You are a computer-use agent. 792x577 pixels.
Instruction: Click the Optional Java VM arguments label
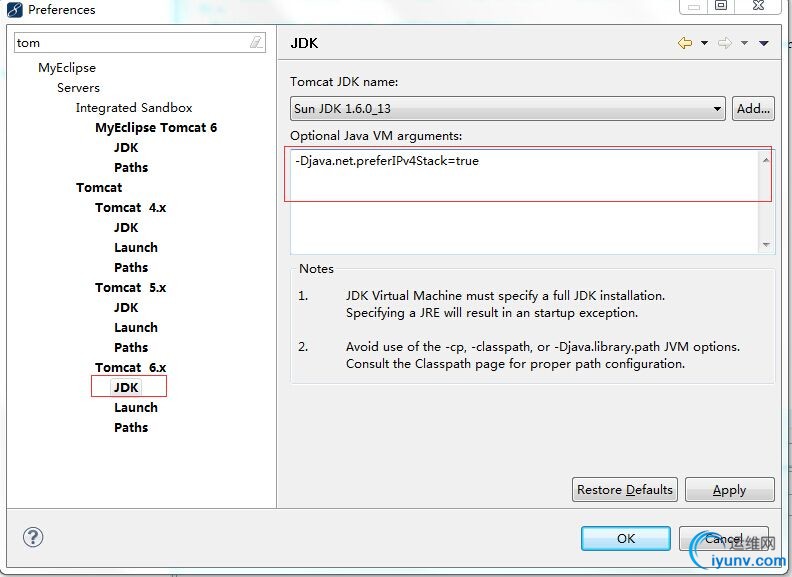coord(376,135)
